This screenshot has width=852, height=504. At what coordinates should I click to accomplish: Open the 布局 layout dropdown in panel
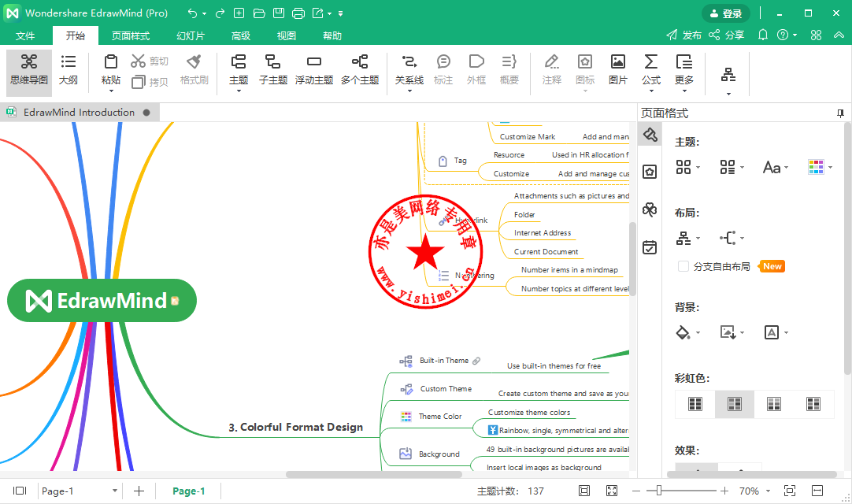tap(688, 238)
